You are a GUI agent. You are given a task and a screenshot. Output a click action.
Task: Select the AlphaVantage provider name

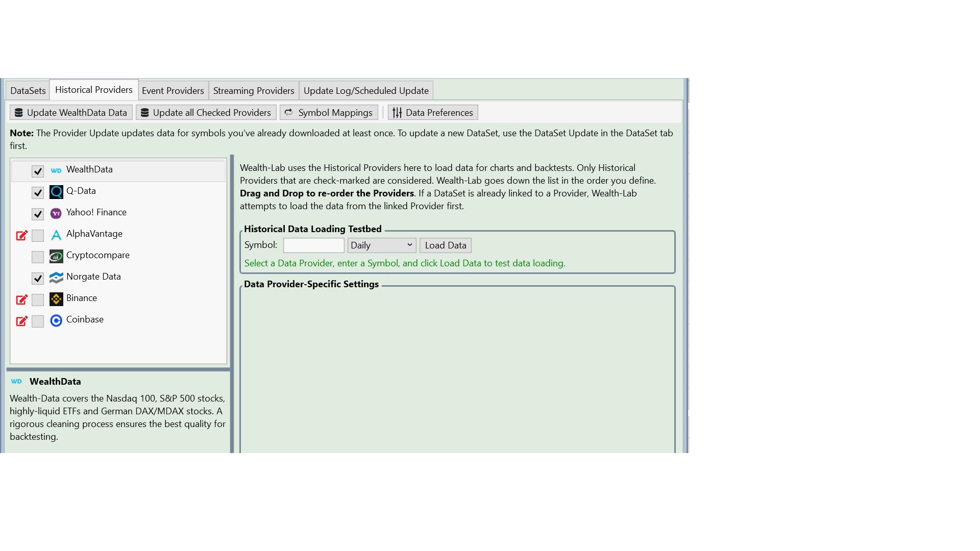coord(94,234)
